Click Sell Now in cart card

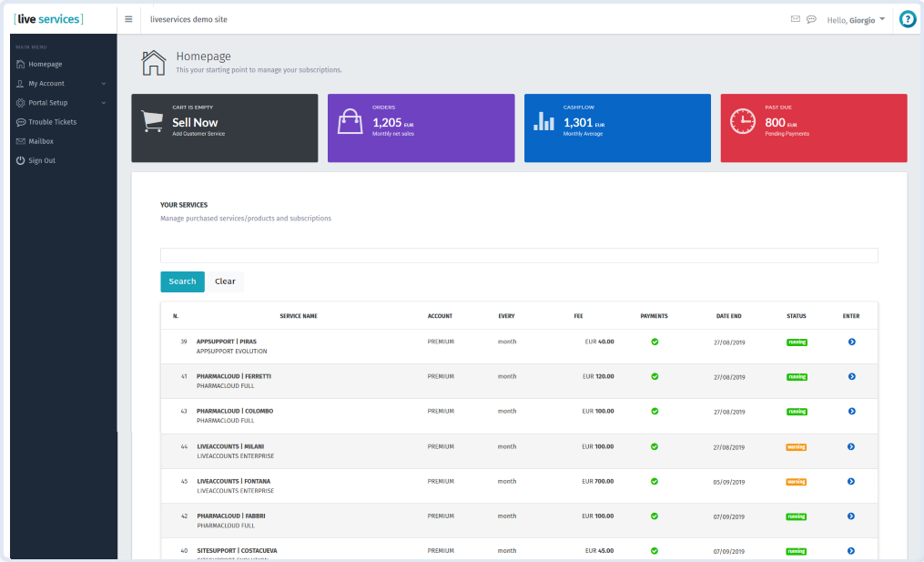click(x=195, y=122)
